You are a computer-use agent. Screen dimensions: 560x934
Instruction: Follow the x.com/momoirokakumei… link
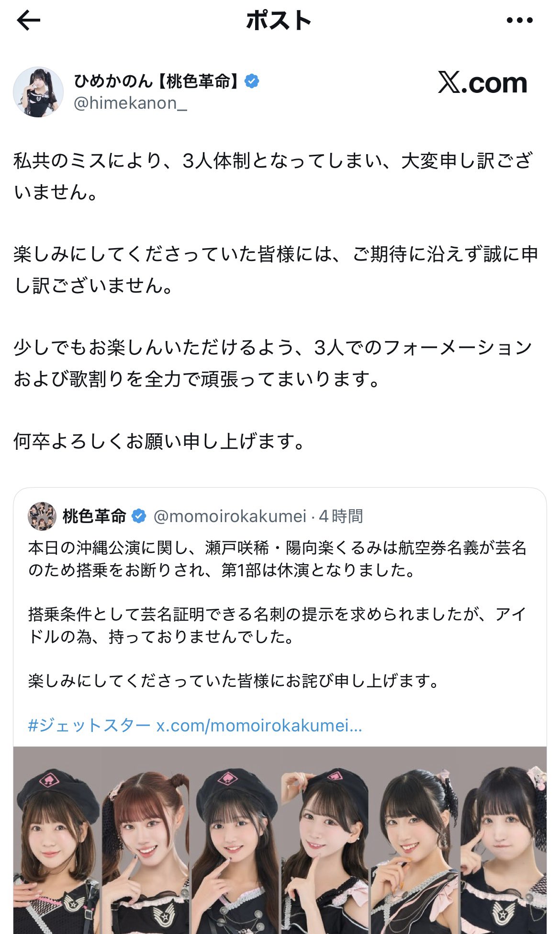(x=259, y=726)
